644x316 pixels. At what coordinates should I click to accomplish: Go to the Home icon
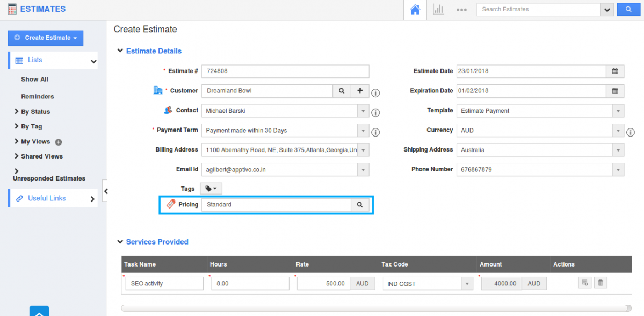415,10
